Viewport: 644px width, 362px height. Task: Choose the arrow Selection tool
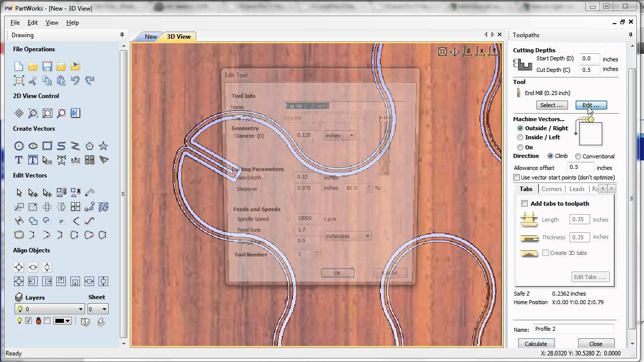[19, 193]
